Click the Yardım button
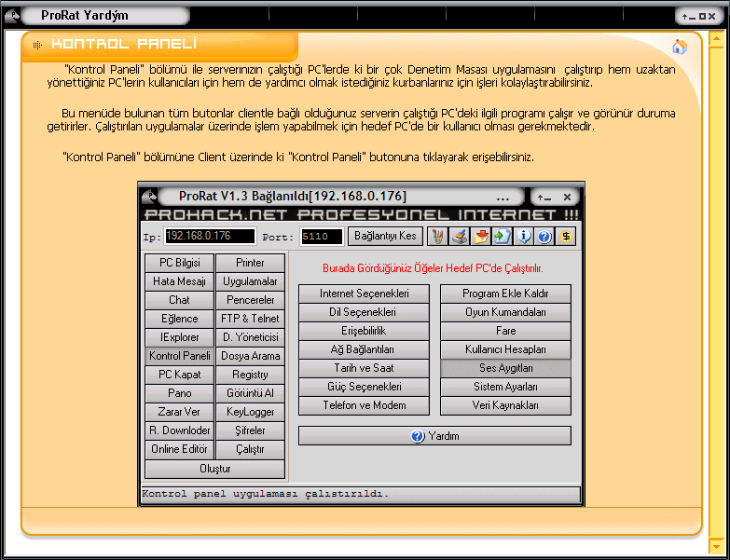Image resolution: width=730 pixels, height=560 pixels. [x=434, y=436]
